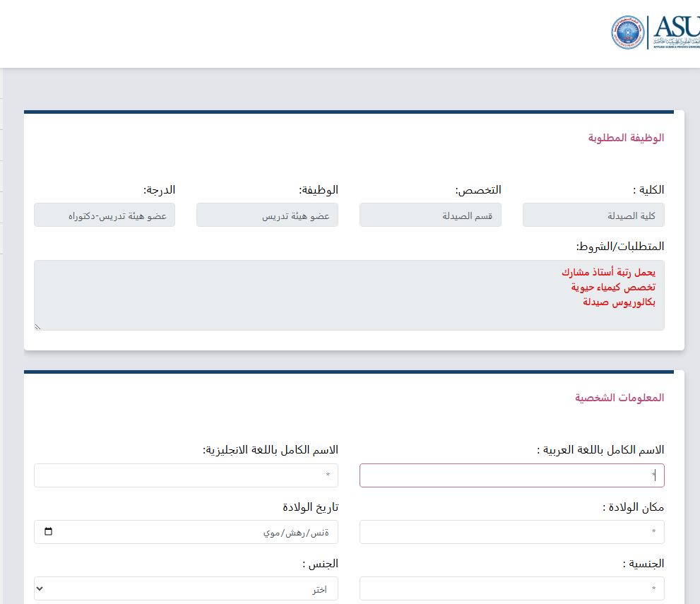Click the المتطلبات/الشروط label
The width and height of the screenshot is (700, 604).
click(620, 247)
